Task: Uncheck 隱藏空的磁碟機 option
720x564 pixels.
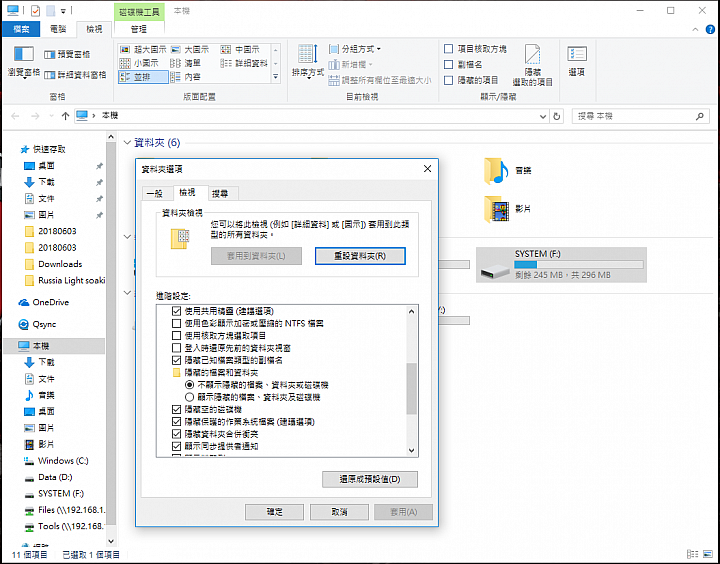Action: 176,409
